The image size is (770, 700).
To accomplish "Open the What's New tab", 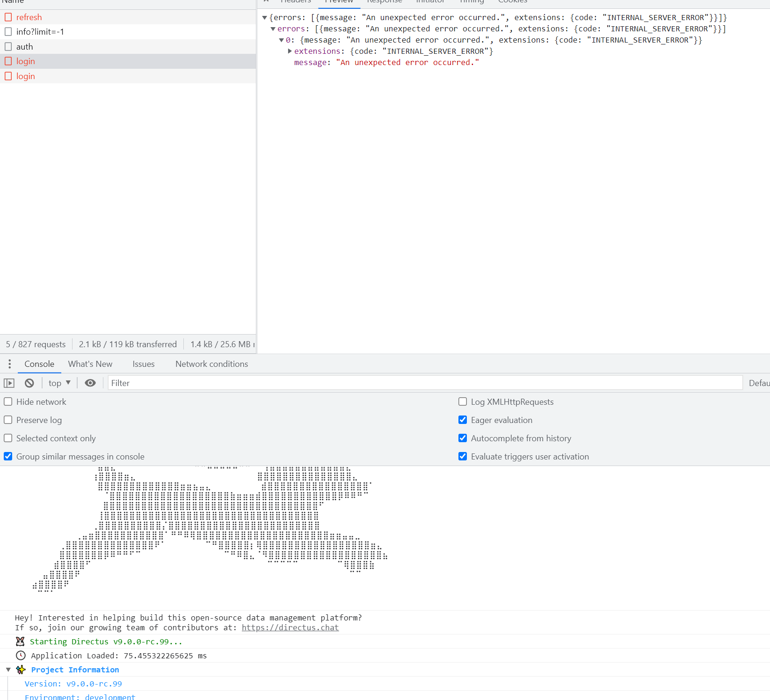I will coord(90,364).
